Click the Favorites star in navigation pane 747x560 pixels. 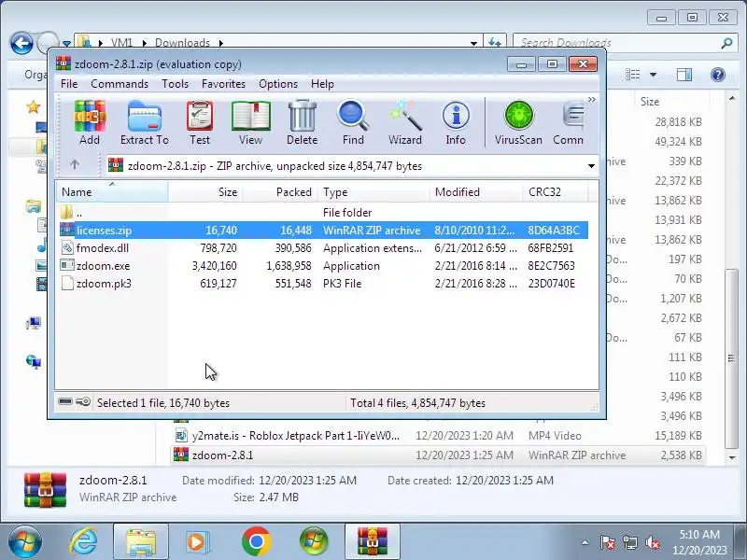[x=34, y=106]
